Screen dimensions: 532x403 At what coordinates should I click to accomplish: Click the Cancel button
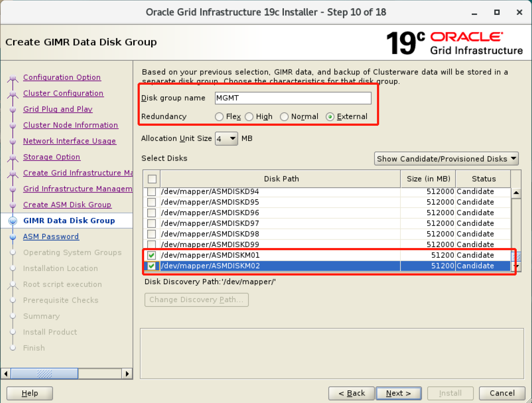point(502,393)
